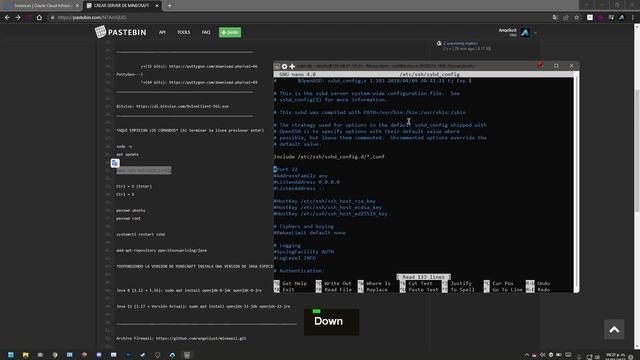Close the terminal window
Image resolution: width=640 pixels, height=360 pixels.
pos(571,66)
